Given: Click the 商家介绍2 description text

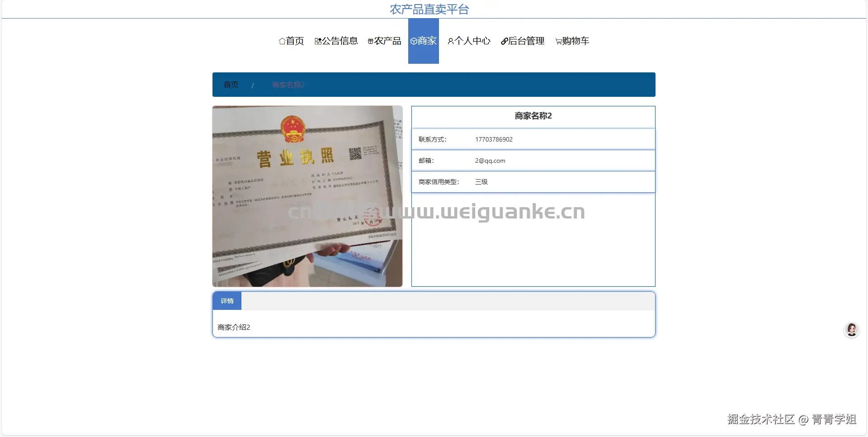Looking at the screenshot, I should (234, 327).
